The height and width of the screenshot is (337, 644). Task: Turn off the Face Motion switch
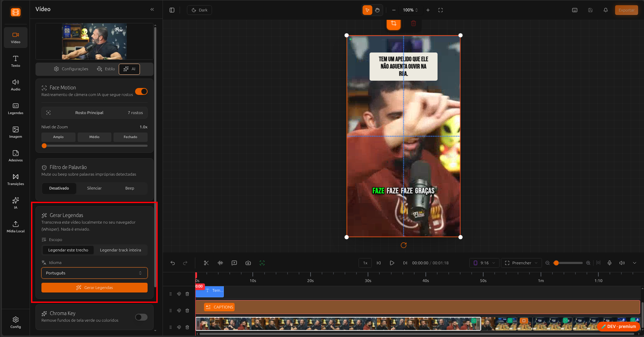(x=141, y=91)
